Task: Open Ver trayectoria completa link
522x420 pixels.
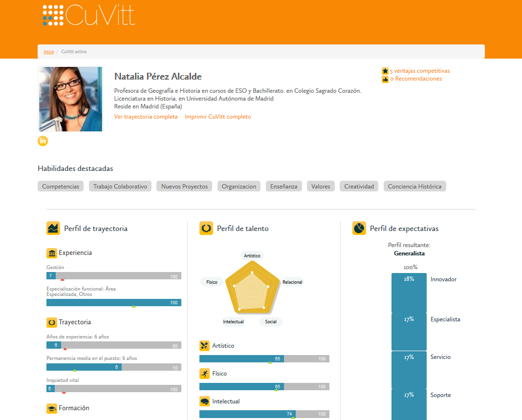Action: tap(146, 117)
